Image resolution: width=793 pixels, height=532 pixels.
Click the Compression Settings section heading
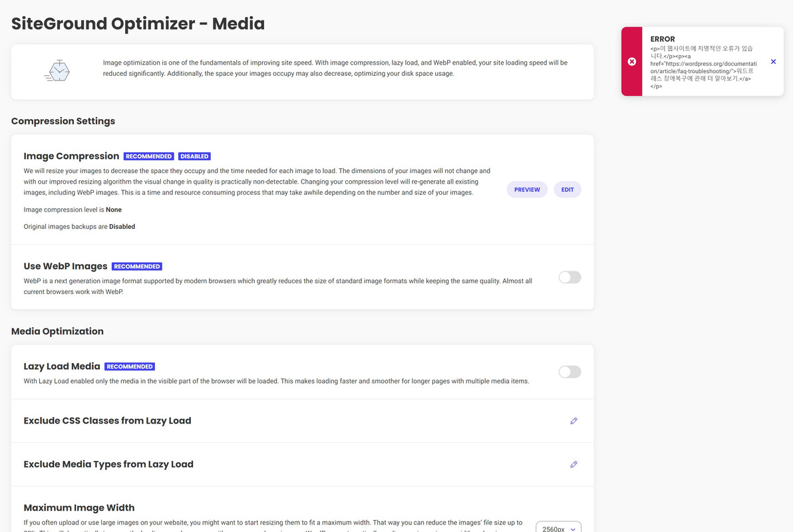pyautogui.click(x=63, y=121)
